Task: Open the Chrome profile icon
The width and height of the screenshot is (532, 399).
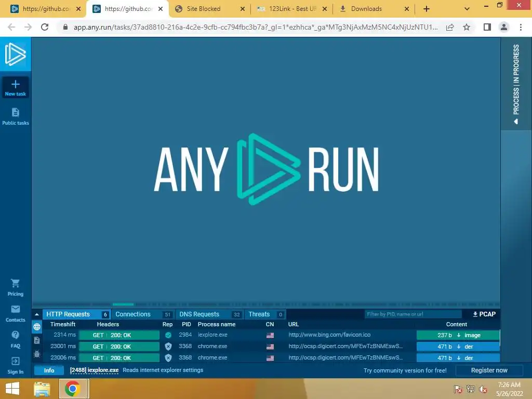Action: coord(504,27)
